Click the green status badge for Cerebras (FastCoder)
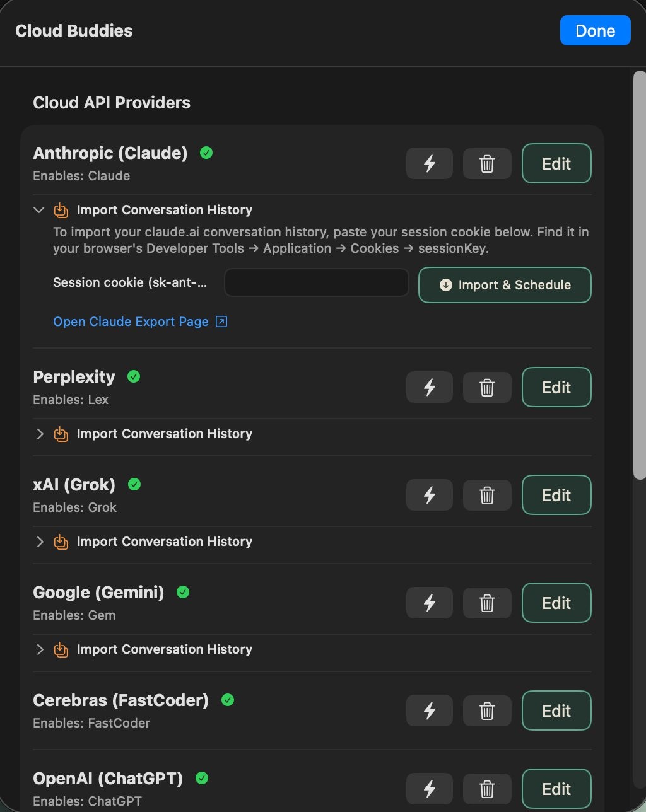The height and width of the screenshot is (812, 646). click(228, 700)
